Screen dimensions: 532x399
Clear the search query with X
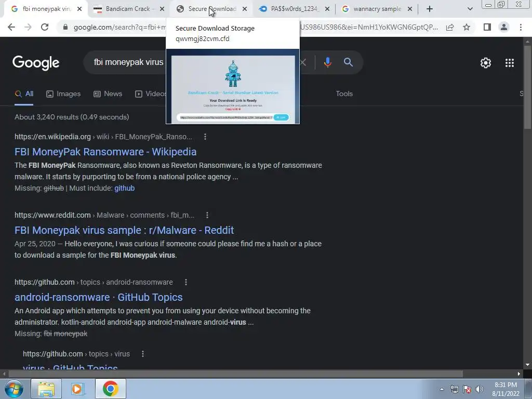point(303,62)
